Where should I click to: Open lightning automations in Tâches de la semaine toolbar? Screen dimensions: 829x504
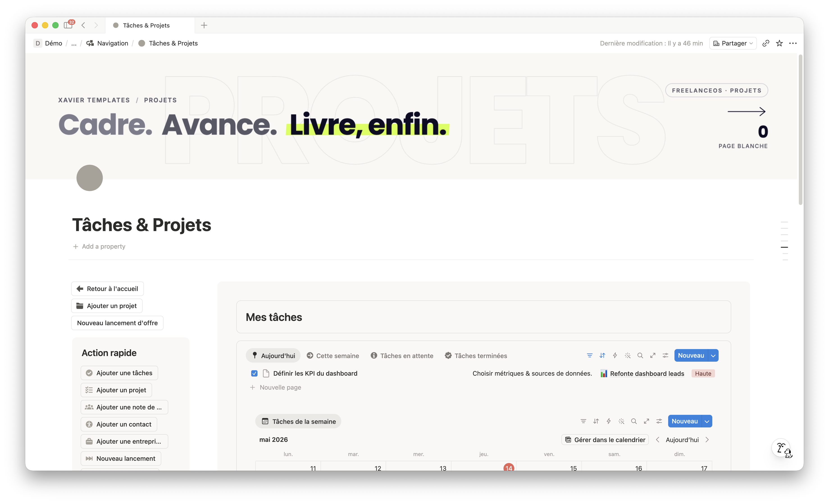609,421
